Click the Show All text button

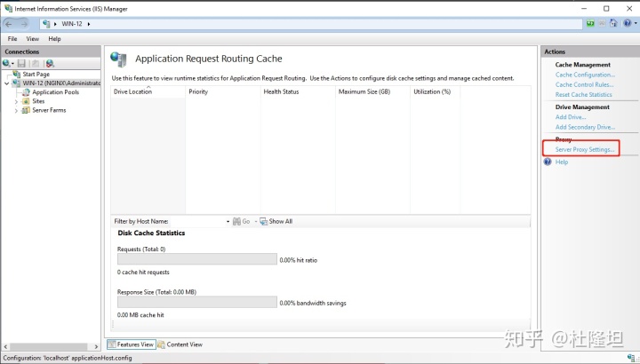tap(280, 221)
